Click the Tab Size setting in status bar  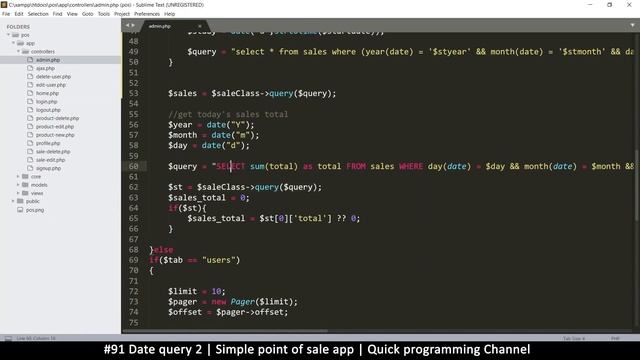click(574, 338)
